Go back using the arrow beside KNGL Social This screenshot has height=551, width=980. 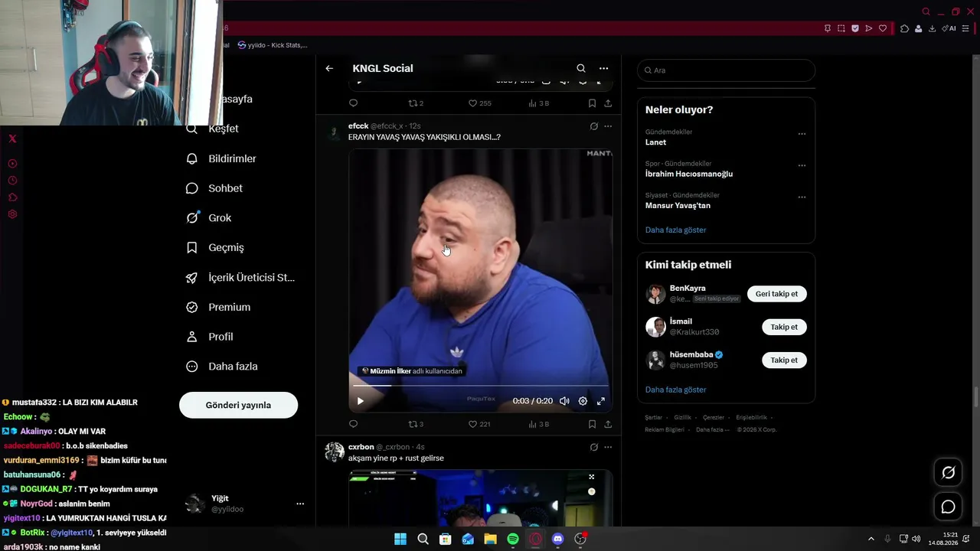pos(329,68)
